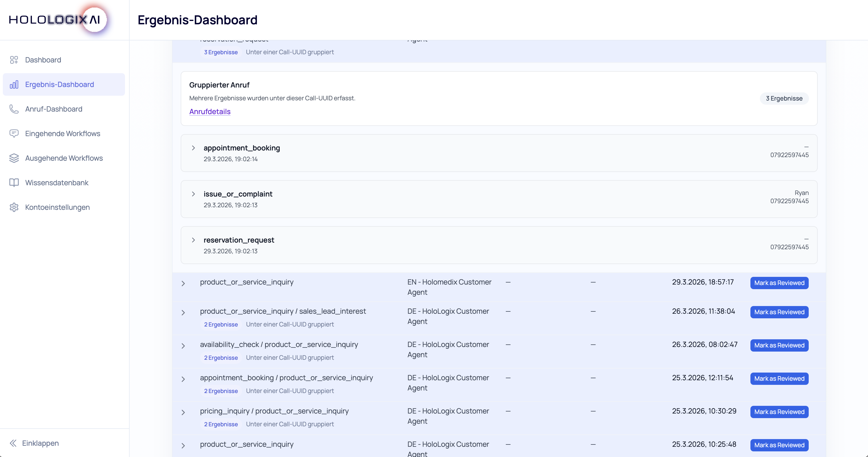Mark the product_or_service_inquiry from 18:57 as reviewed
The image size is (868, 457).
coord(779,283)
